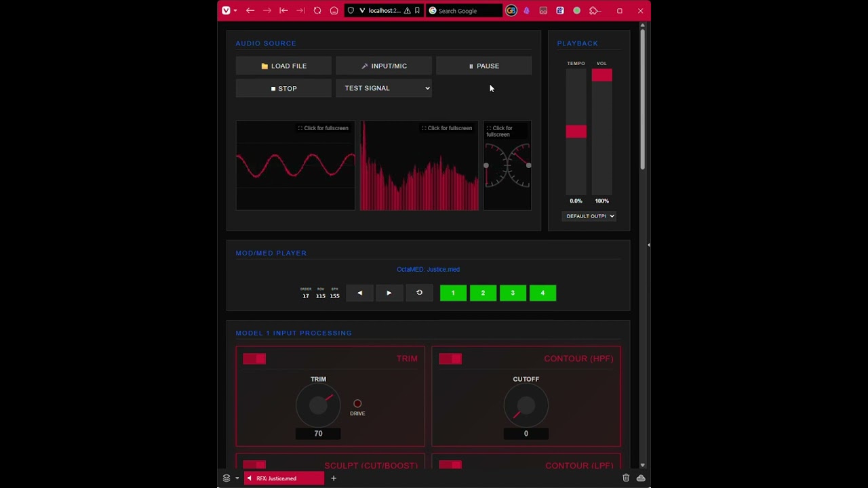This screenshot has width=868, height=488.
Task: Click the restart loop button
Action: [x=419, y=293]
